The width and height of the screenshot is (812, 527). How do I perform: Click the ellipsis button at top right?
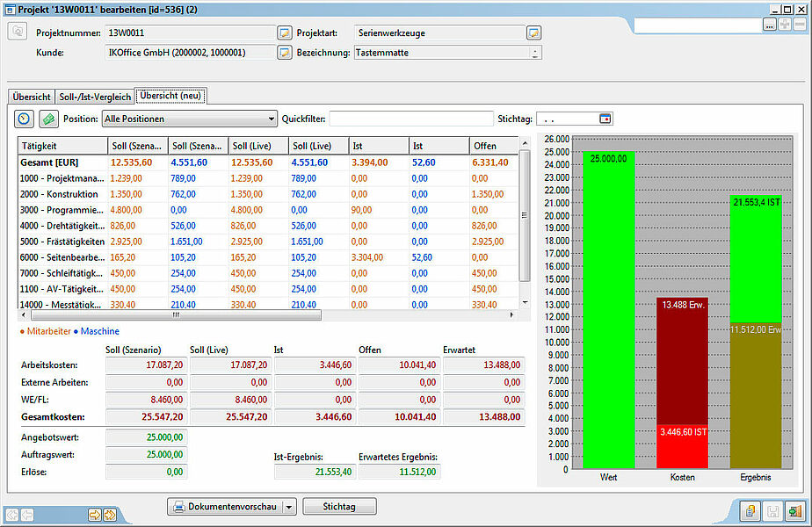point(770,25)
